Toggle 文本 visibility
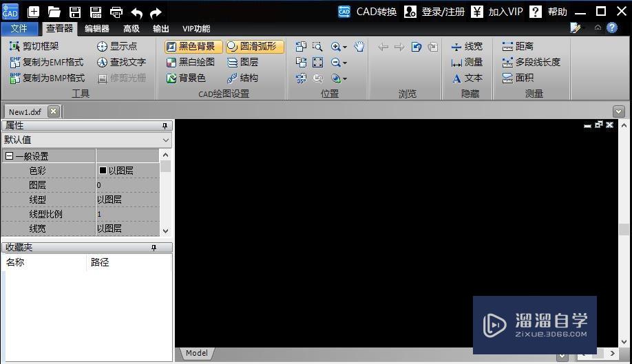This screenshot has height=364, width=632. point(467,78)
